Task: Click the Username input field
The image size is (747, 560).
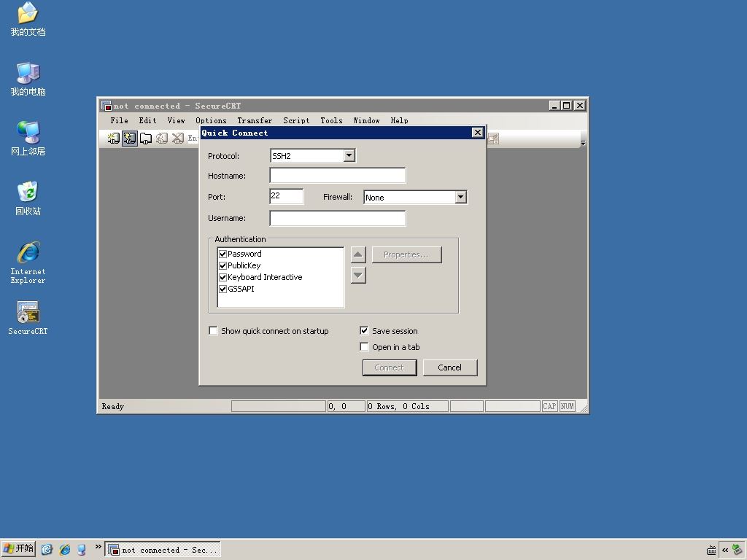Action: point(338,218)
